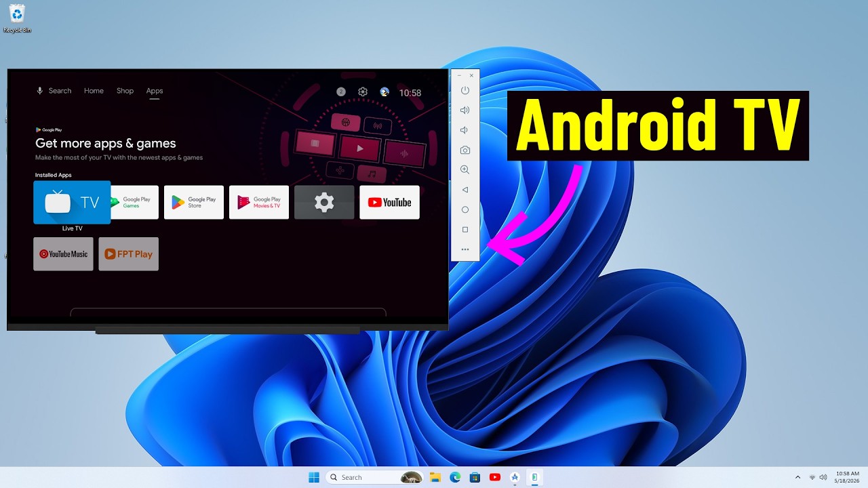Select the emulator device icon on taskbar
This screenshot has width=868, height=488.
tap(534, 477)
